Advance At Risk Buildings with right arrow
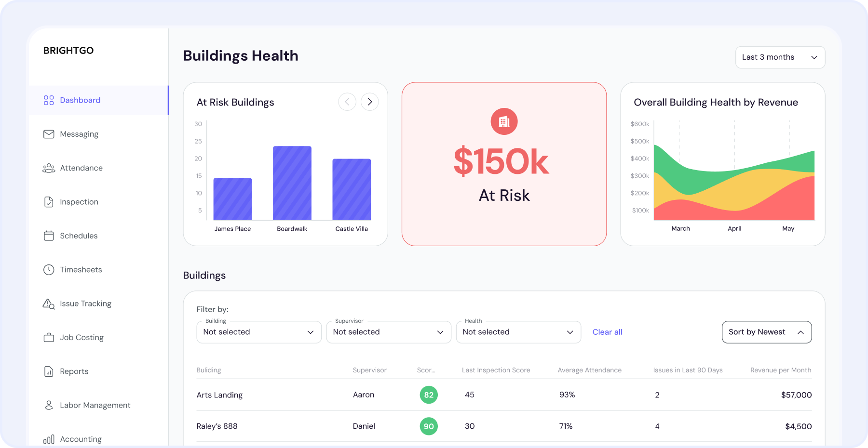The image size is (868, 448). (x=369, y=102)
